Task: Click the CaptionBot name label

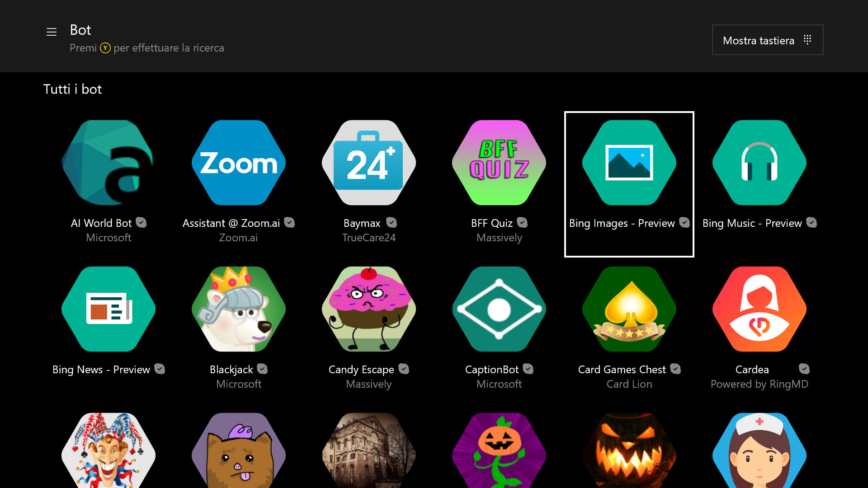Action: point(492,370)
